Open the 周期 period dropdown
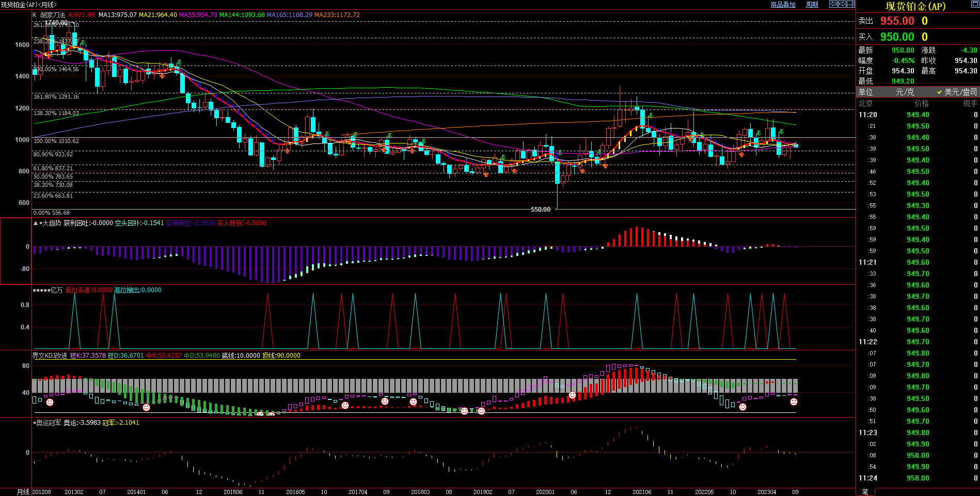980x496 pixels. coord(812,5)
